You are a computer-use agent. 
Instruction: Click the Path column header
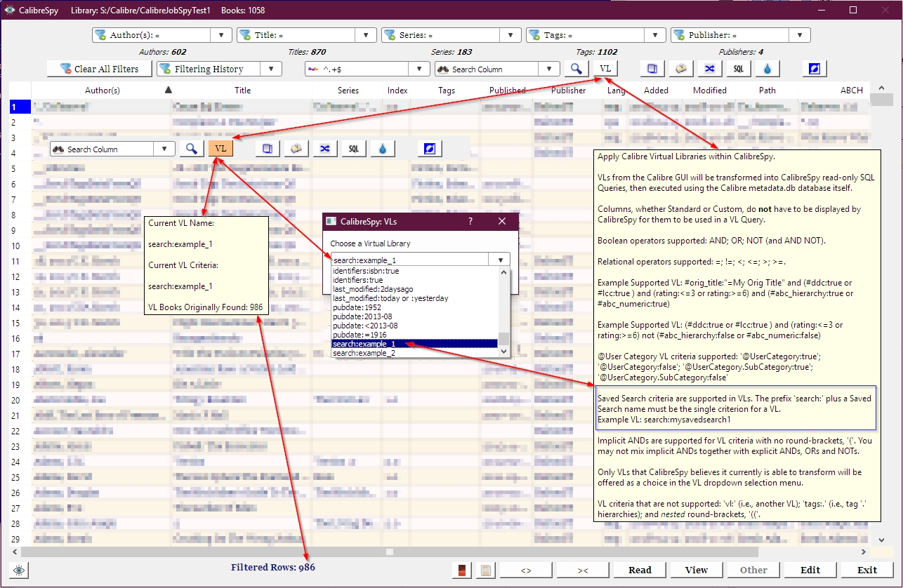click(767, 91)
